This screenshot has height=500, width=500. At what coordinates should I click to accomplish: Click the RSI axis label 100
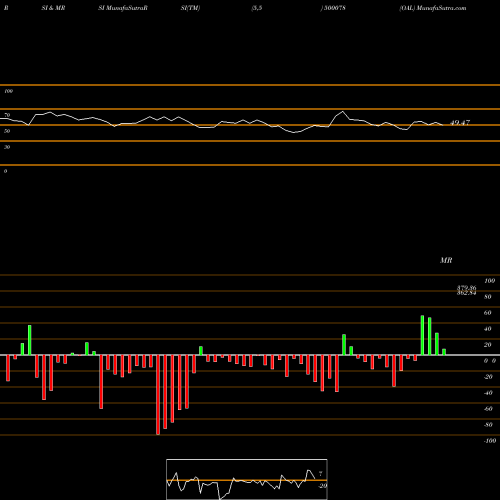tap(8, 91)
